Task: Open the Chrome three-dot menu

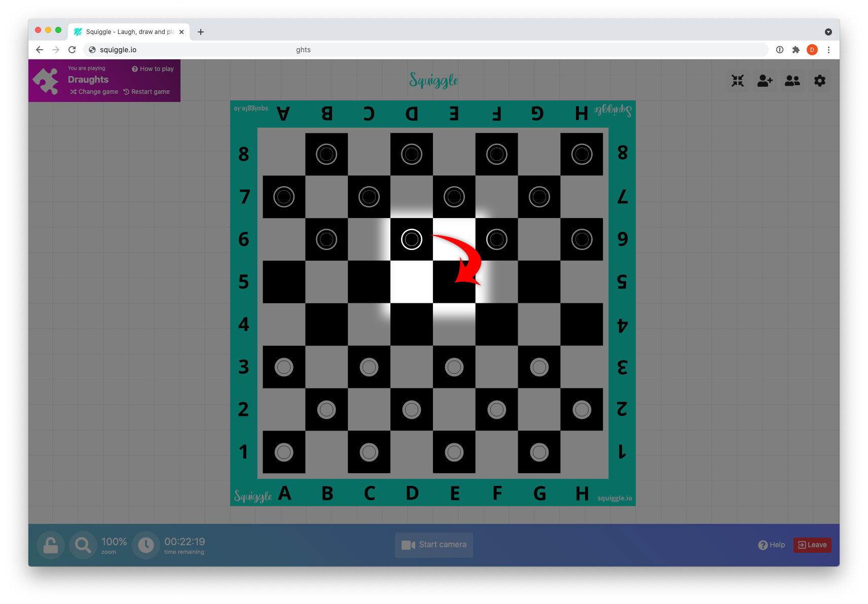Action: coord(828,50)
